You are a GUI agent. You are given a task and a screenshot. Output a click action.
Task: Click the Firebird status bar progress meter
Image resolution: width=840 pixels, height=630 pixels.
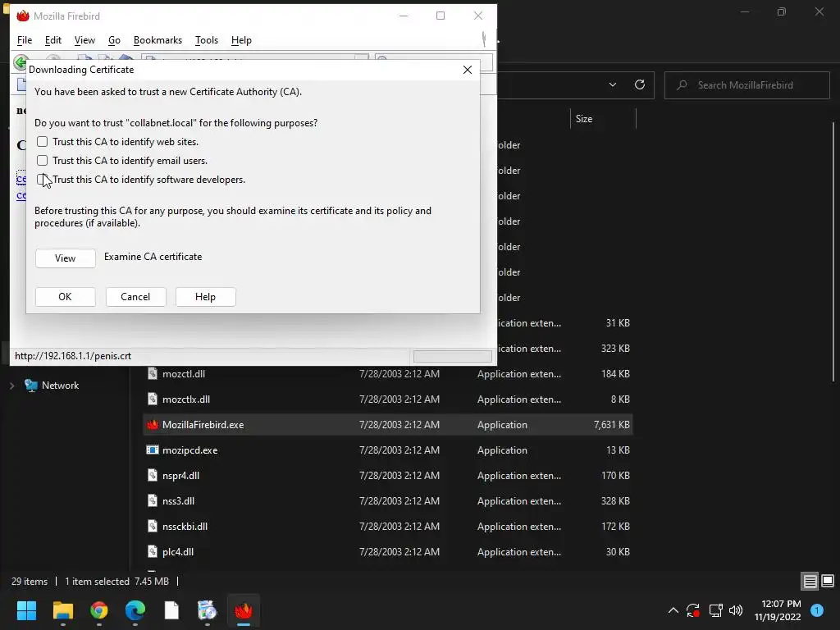point(453,356)
